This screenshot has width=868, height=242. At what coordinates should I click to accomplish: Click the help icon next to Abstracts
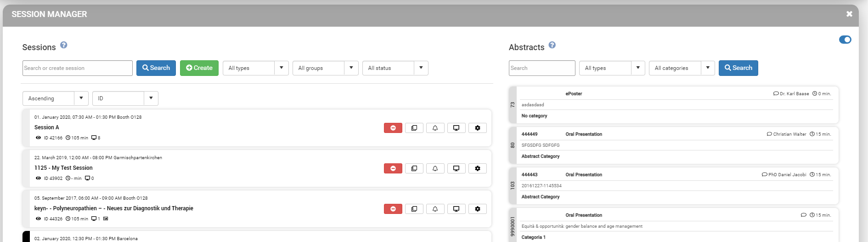pyautogui.click(x=552, y=45)
